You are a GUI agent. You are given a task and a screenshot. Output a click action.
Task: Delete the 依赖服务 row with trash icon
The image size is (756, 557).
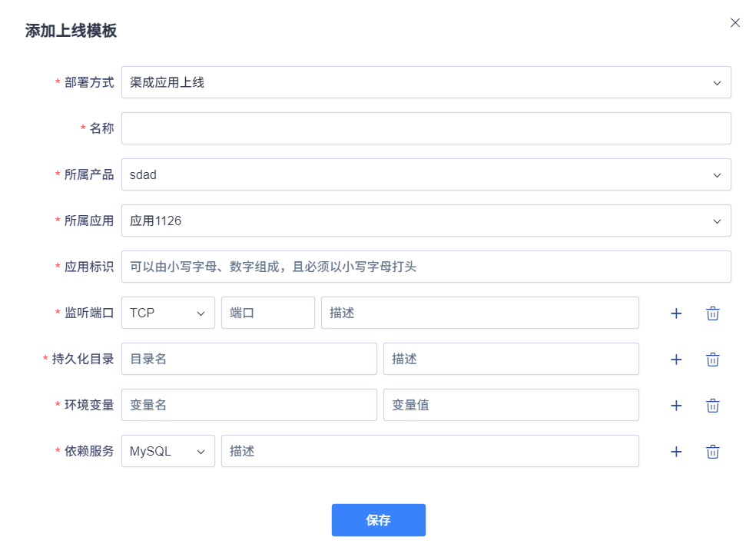[x=713, y=452]
